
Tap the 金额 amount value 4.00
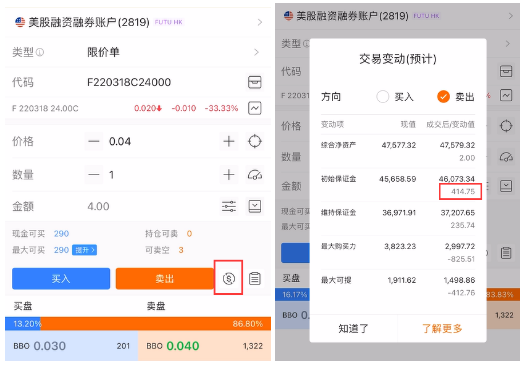pos(98,206)
